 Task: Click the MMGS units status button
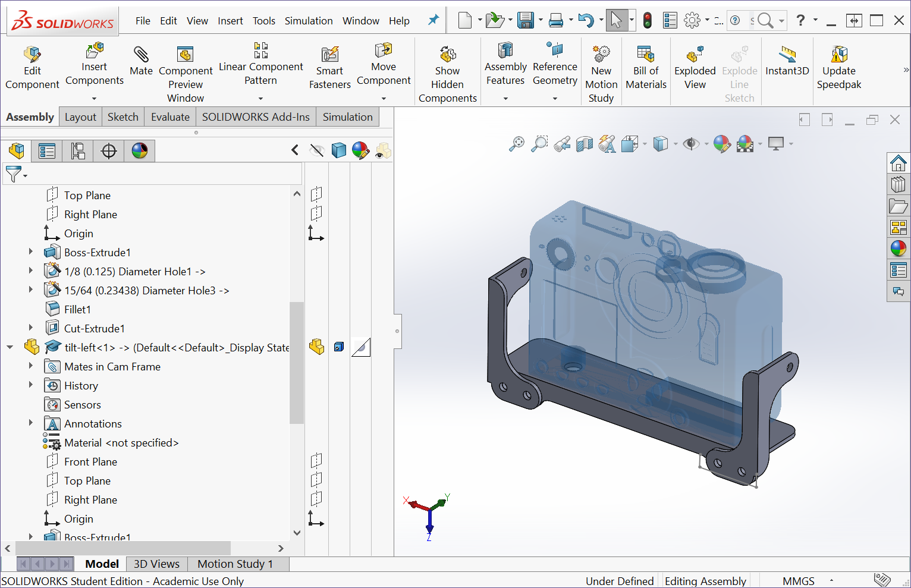tap(799, 581)
